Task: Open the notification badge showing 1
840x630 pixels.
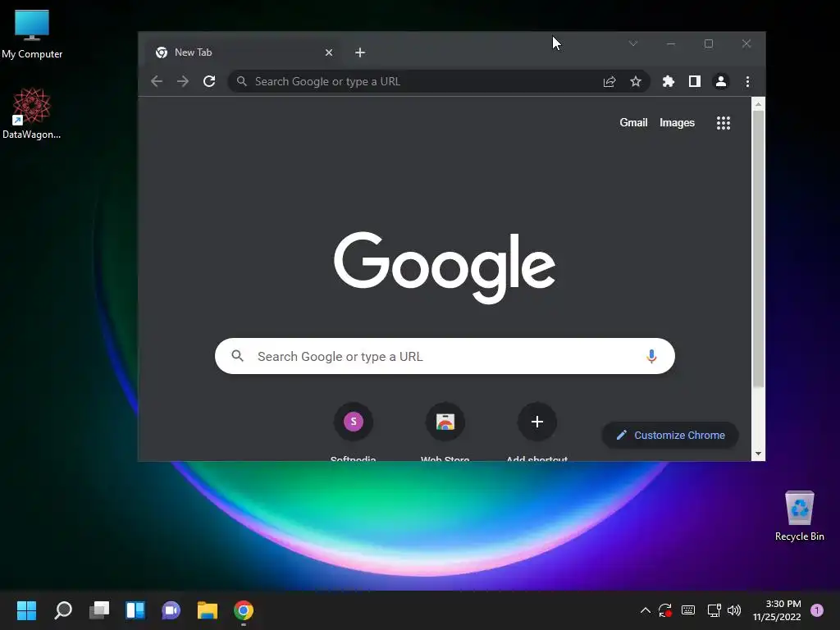Action: tap(817, 610)
